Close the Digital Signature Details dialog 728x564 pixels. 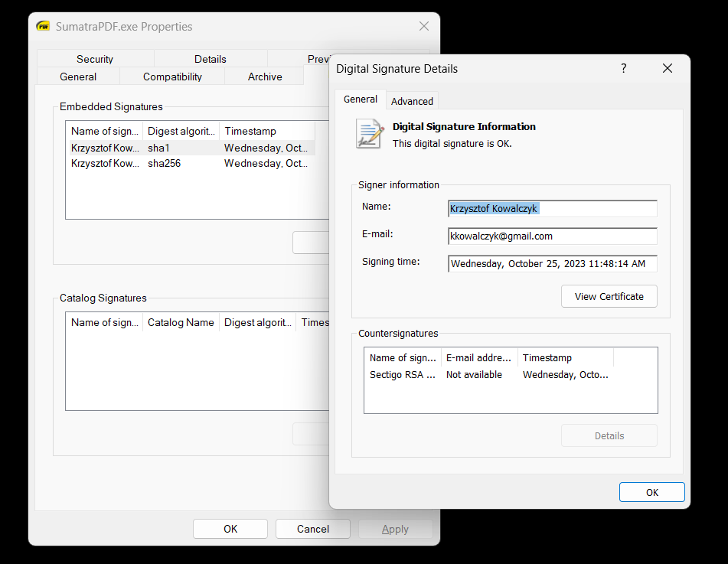(x=668, y=68)
